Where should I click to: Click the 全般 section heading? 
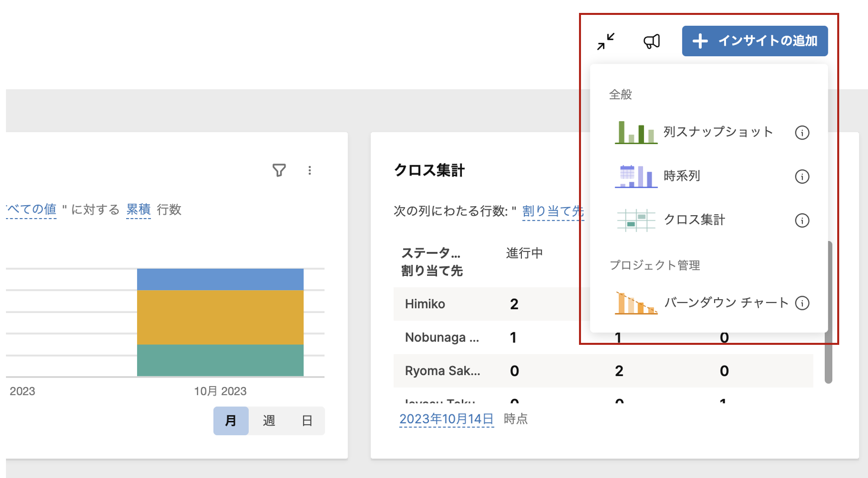620,94
